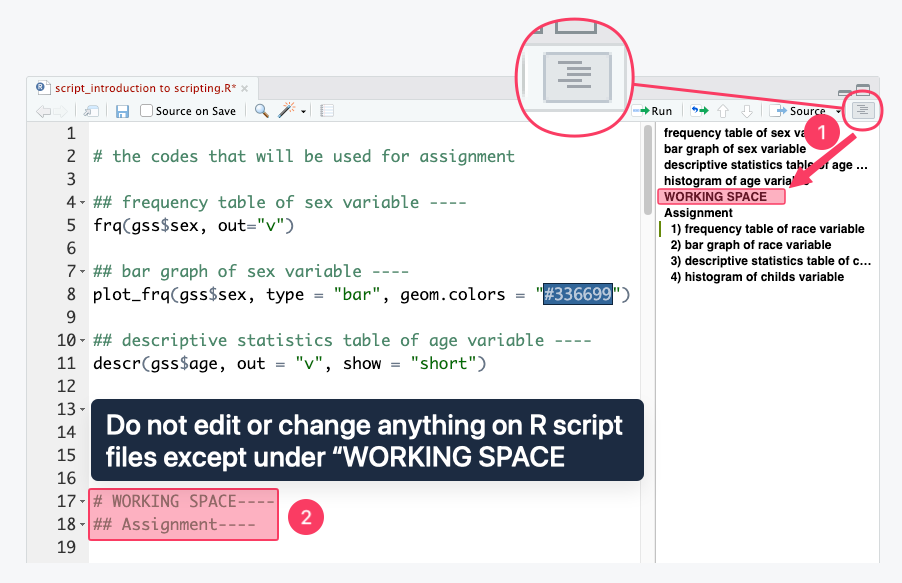
Task: Go to previous section with up arrow
Action: pyautogui.click(x=723, y=111)
